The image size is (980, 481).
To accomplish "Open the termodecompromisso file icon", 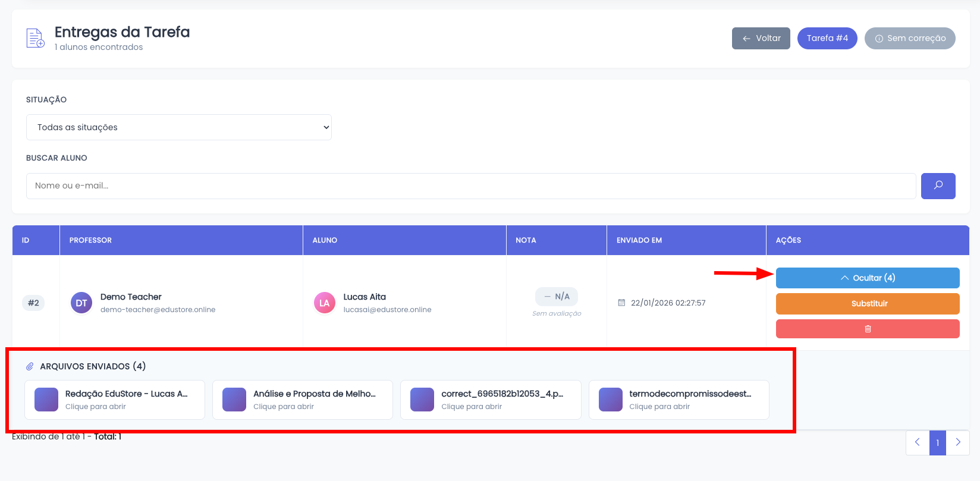I will tap(610, 400).
